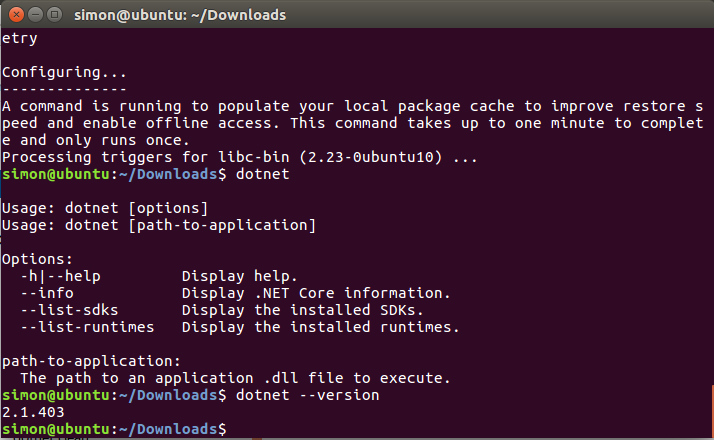Click 'path-to-application:' heading
Viewport: 714px width, 440px height.
click(x=92, y=361)
